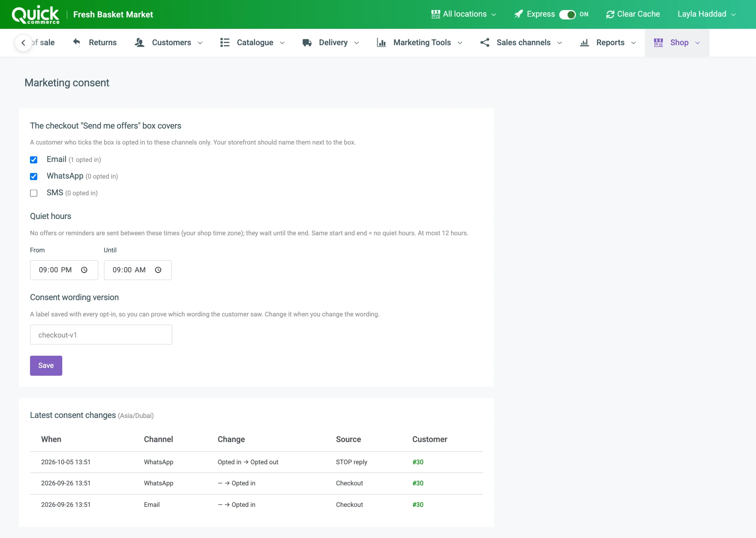Click the 'Opted in → Opted out' cell
The width and height of the screenshot is (756, 538).
[x=248, y=462]
